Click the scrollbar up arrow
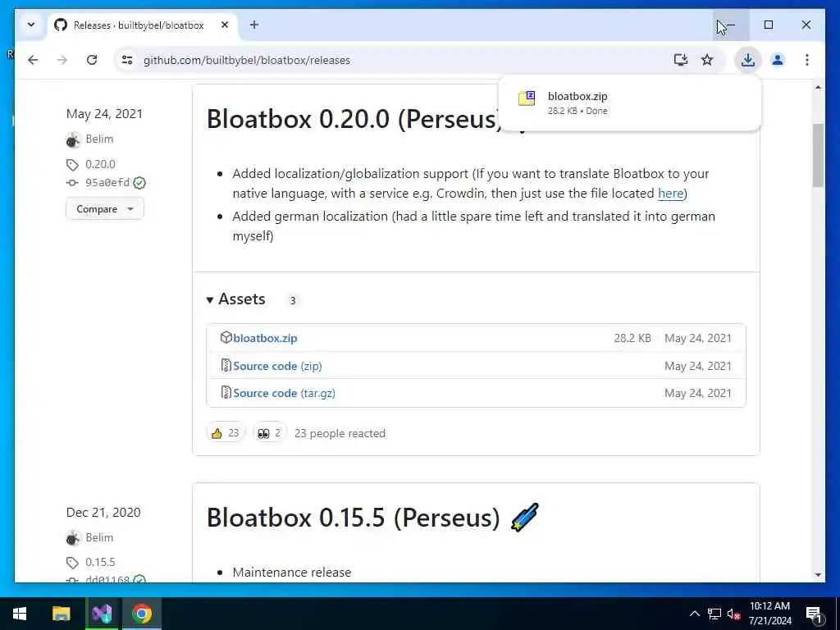This screenshot has height=630, width=840. coord(818,87)
